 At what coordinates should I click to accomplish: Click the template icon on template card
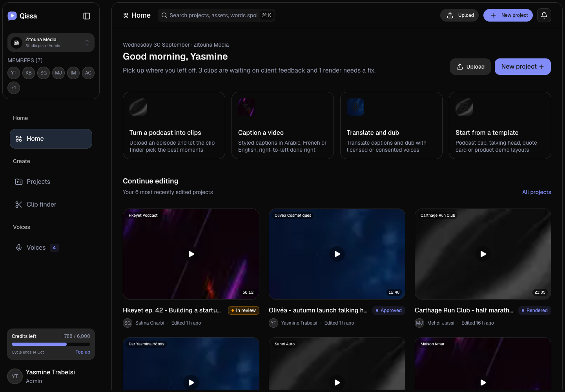[x=464, y=107]
